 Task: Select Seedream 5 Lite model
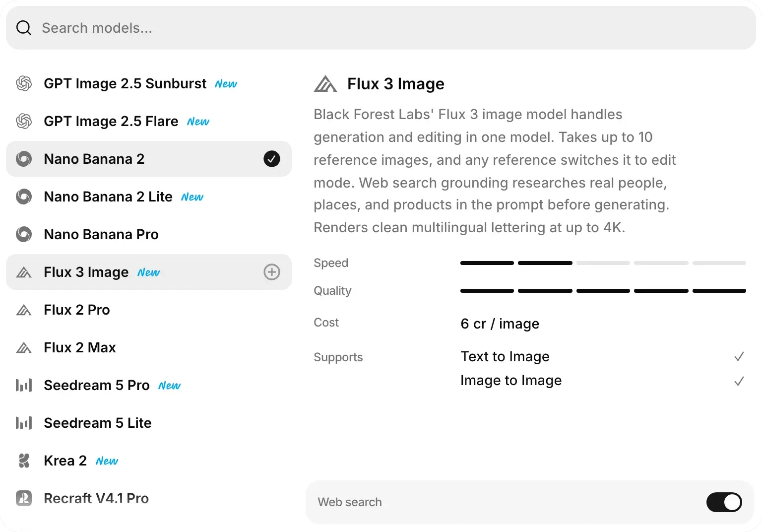pyautogui.click(x=149, y=423)
